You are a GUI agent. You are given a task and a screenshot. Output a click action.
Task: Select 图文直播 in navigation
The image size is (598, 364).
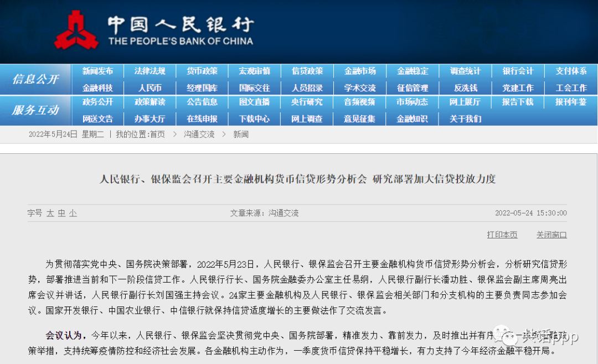[x=254, y=102]
